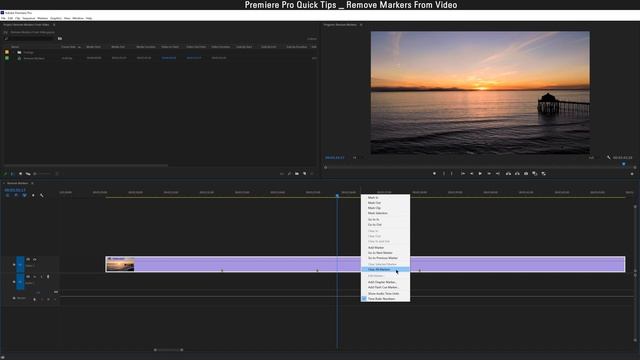This screenshot has height=360, width=640.
Task: Click Go to Out transport button
Action: tap(498, 174)
